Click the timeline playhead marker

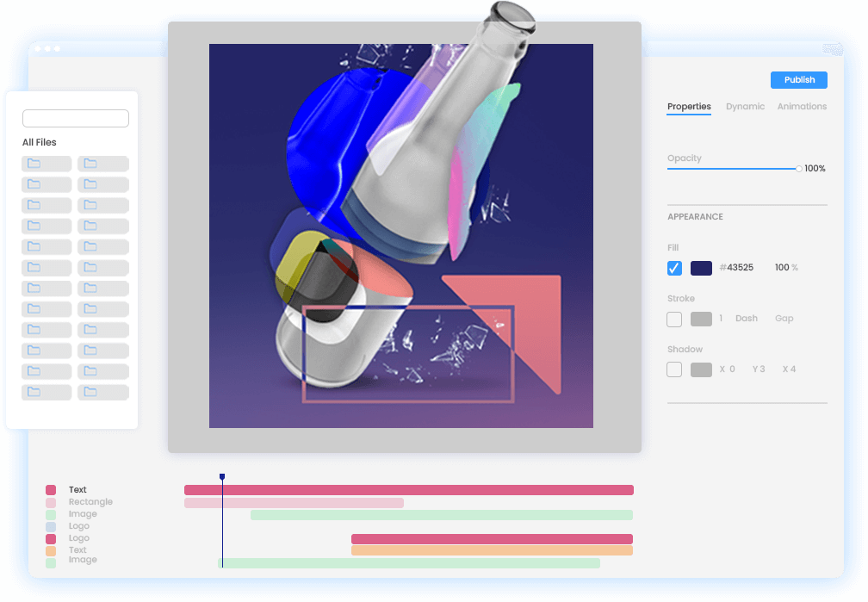point(222,477)
